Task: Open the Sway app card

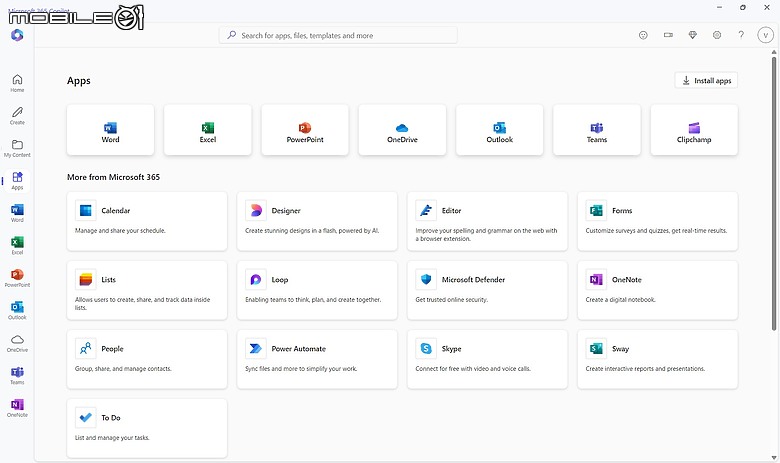Action: click(x=657, y=360)
